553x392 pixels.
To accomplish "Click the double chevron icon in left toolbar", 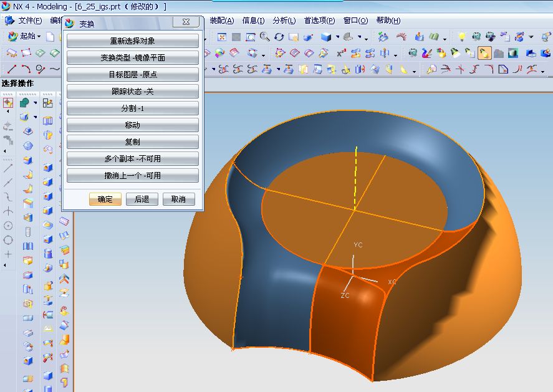I will pos(64,280).
